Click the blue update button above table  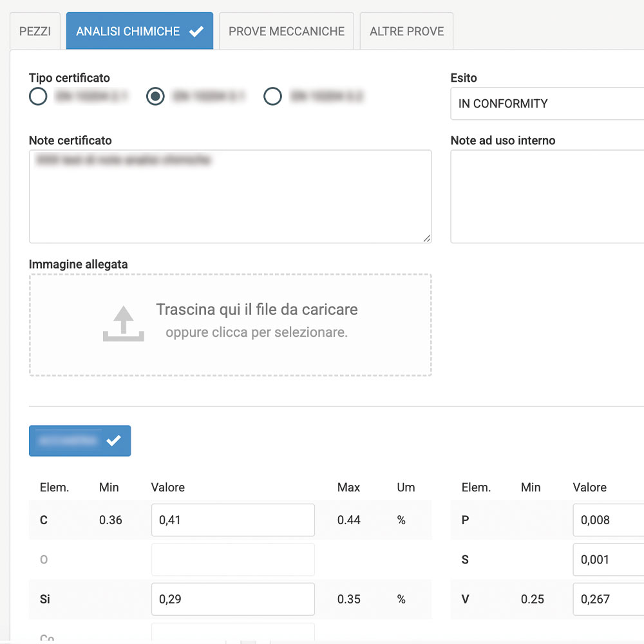pyautogui.click(x=80, y=441)
